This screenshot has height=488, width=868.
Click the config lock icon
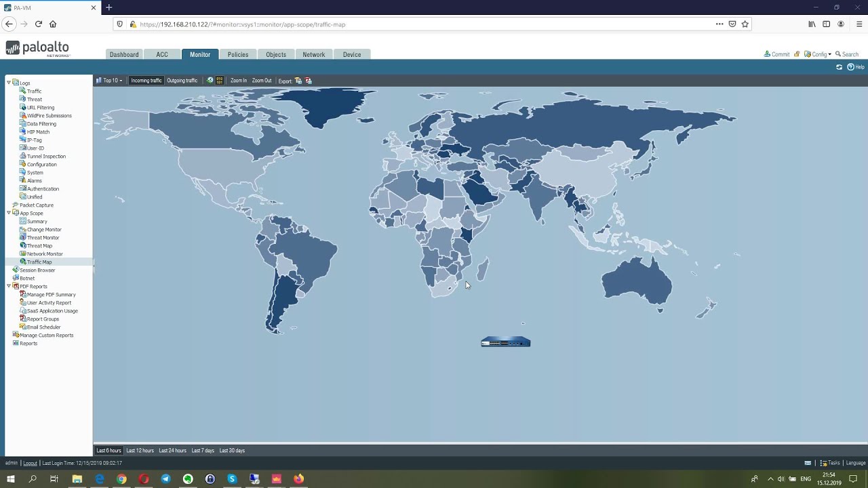[x=797, y=54]
